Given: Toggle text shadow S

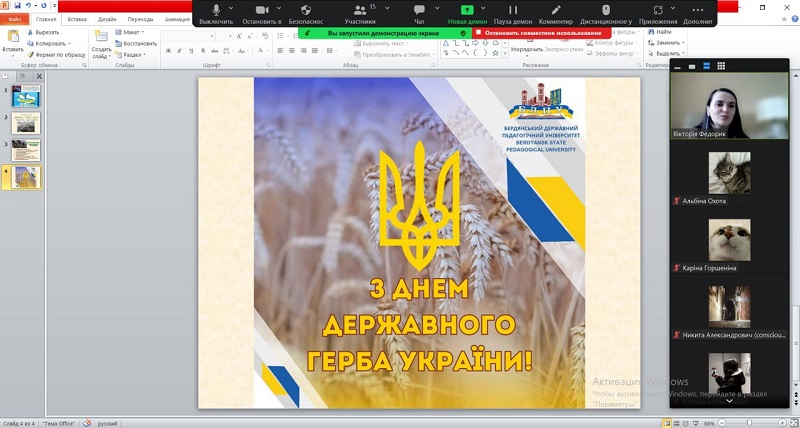Looking at the screenshot, I should [203, 51].
